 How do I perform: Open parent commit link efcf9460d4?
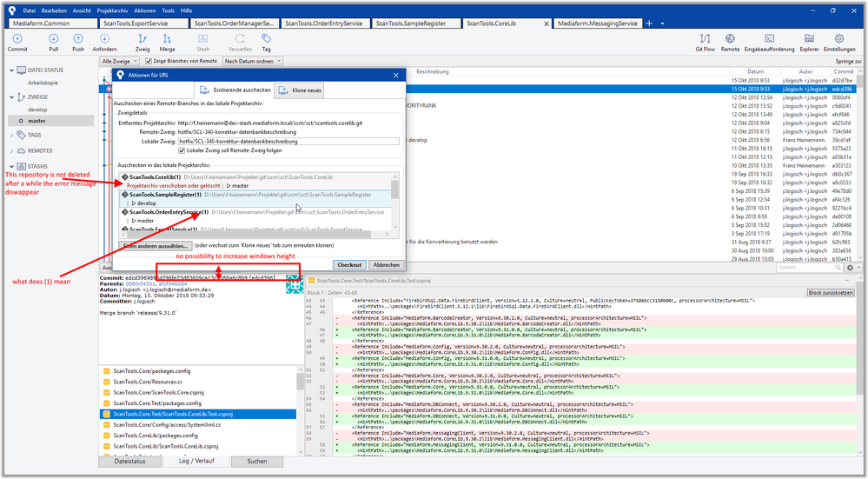tap(173, 283)
